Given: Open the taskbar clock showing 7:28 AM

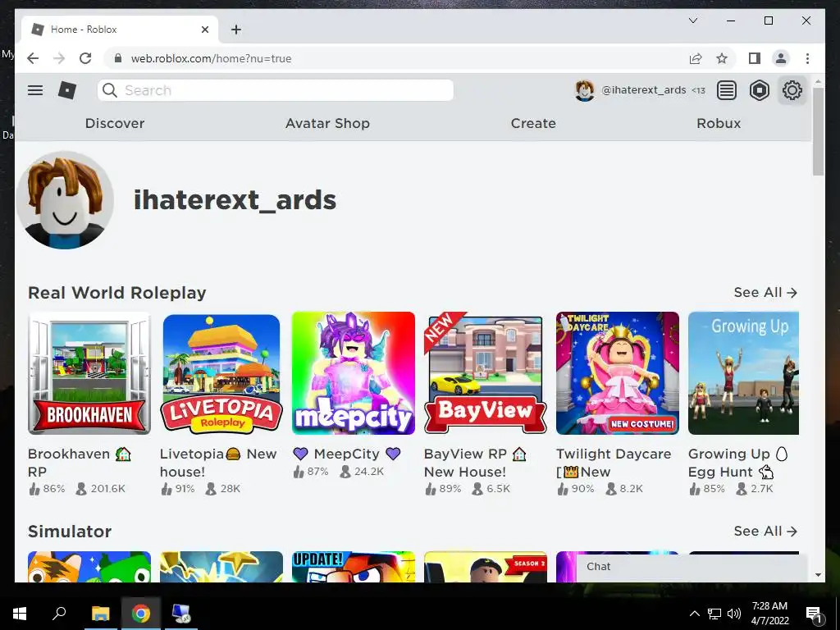Looking at the screenshot, I should click(769, 614).
